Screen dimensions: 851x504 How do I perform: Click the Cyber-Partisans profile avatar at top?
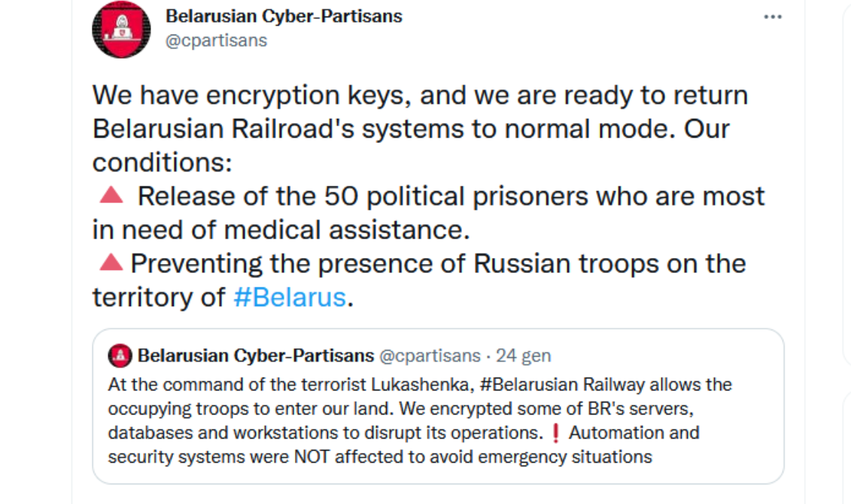pyautogui.click(x=121, y=29)
